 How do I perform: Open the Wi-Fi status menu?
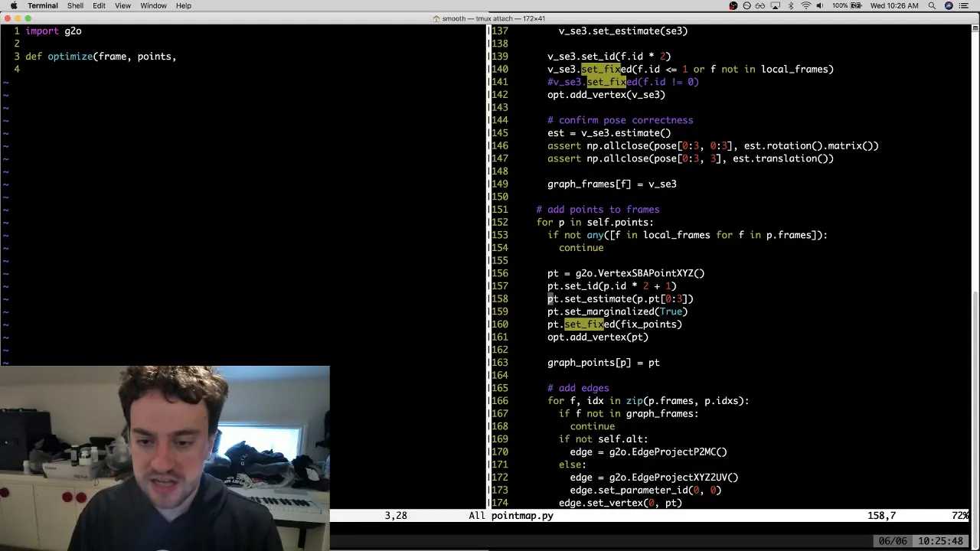pyautogui.click(x=805, y=5)
